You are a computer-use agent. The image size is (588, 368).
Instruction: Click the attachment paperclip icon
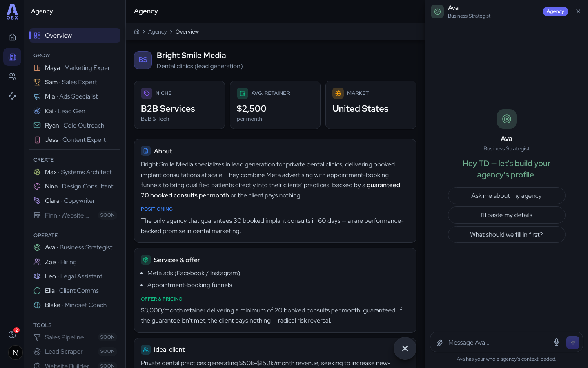(439, 343)
